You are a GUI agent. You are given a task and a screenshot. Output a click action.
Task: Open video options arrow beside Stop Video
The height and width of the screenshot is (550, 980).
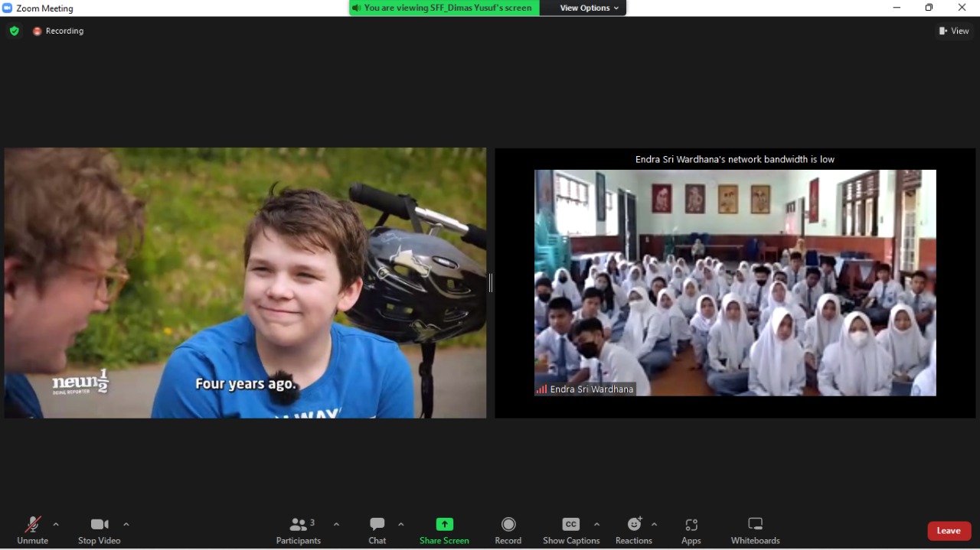(126, 525)
